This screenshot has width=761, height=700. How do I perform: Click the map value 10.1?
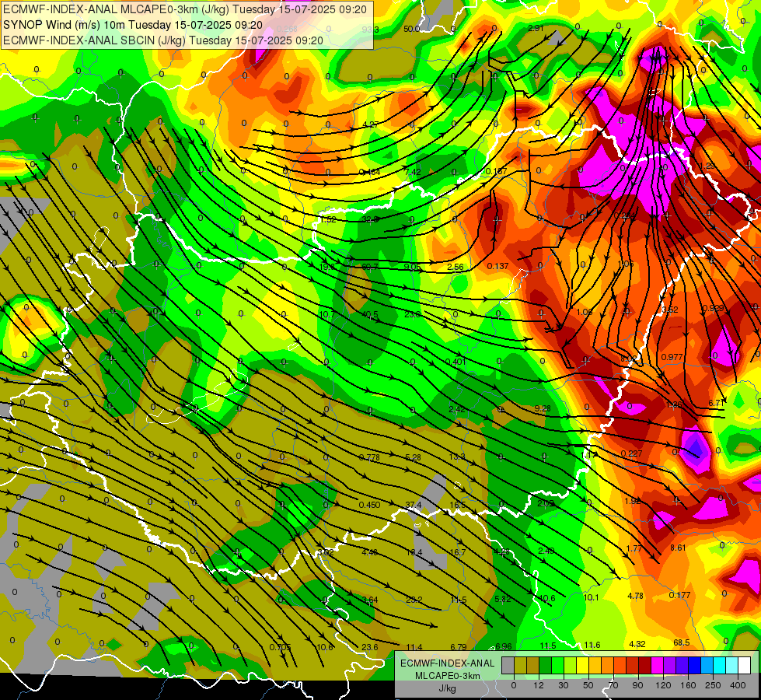pos(591,597)
